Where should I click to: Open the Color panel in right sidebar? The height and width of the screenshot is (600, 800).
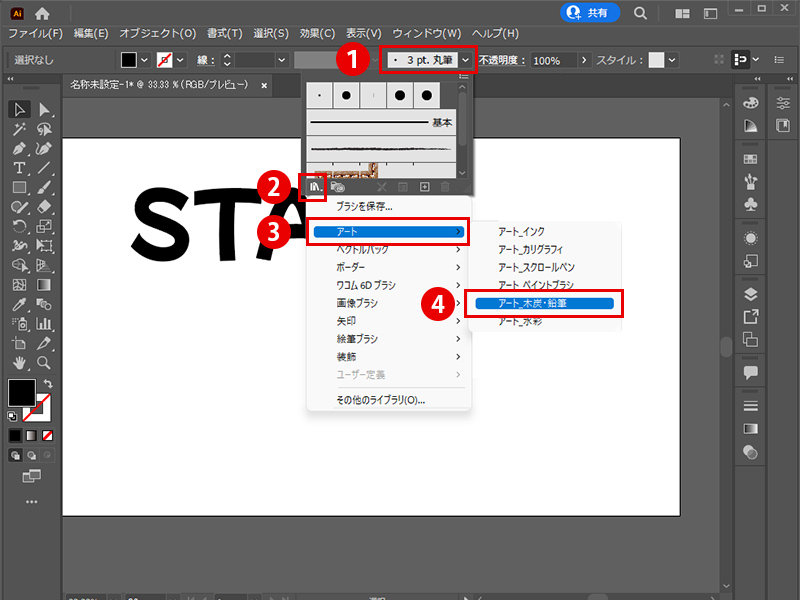point(750,102)
